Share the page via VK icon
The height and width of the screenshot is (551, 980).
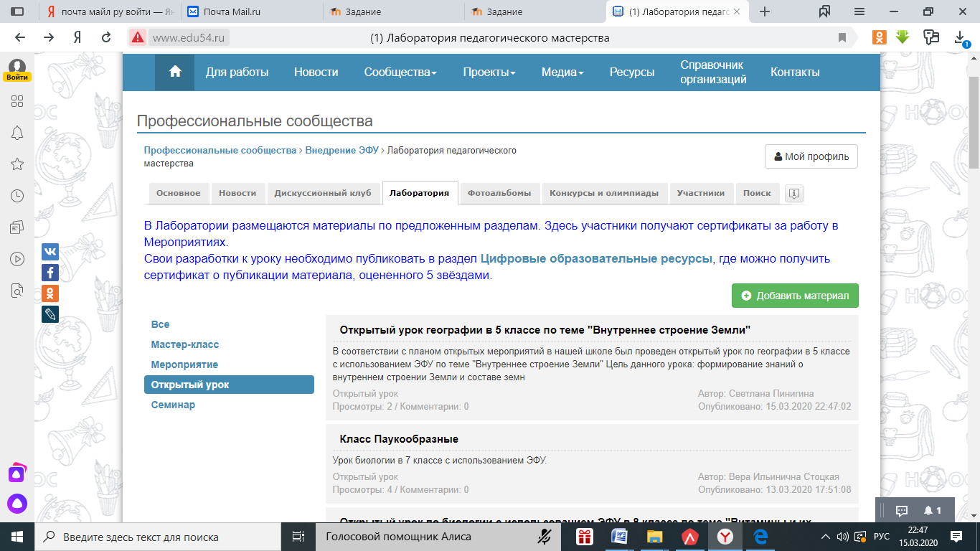click(50, 252)
